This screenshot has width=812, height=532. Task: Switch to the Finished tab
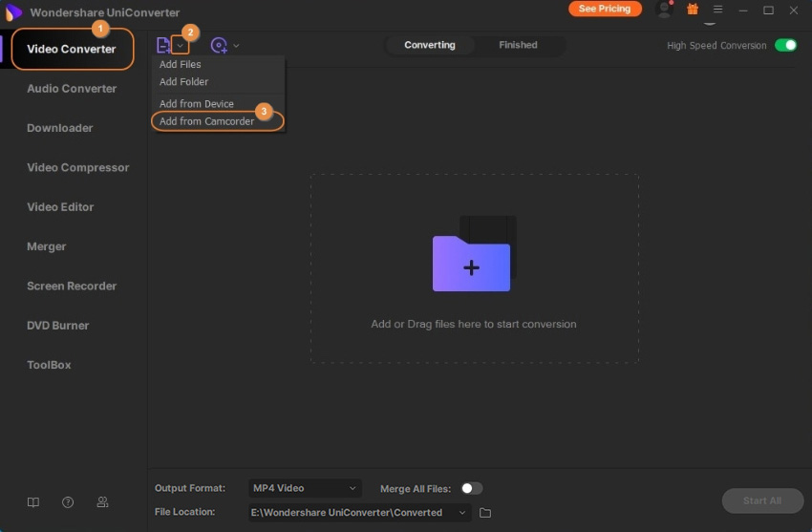[x=518, y=45]
